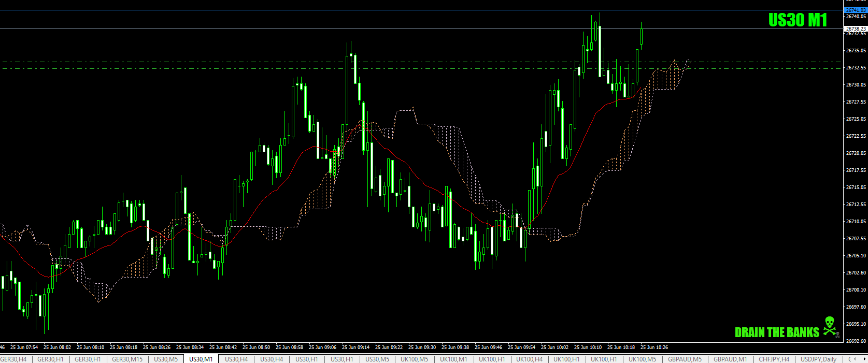868x363 pixels.
Task: Click the 26705.10 value on the price scale
Action: (x=856, y=256)
